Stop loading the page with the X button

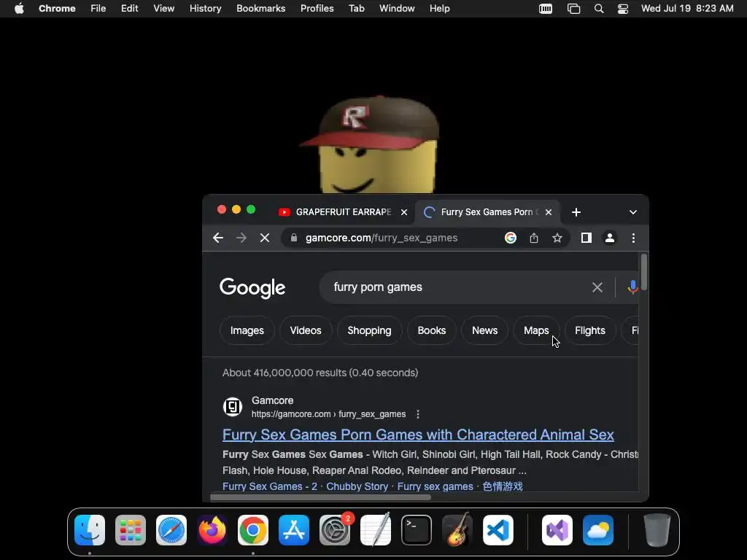(265, 238)
